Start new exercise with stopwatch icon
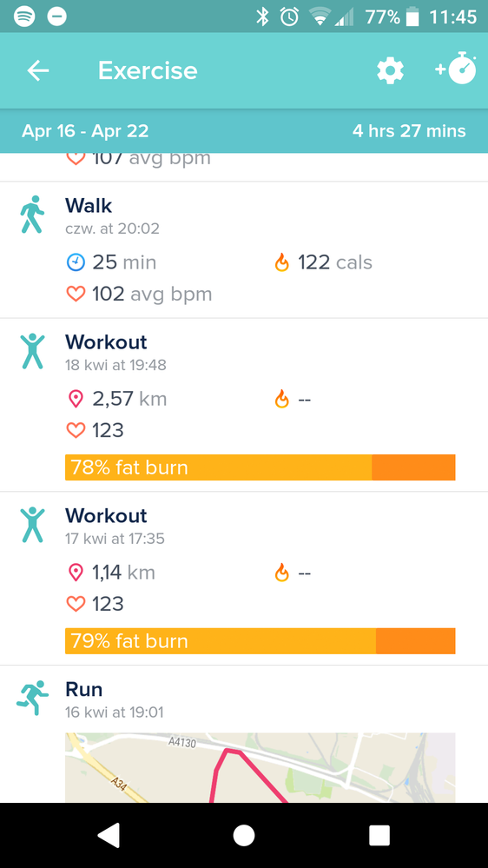 point(456,69)
